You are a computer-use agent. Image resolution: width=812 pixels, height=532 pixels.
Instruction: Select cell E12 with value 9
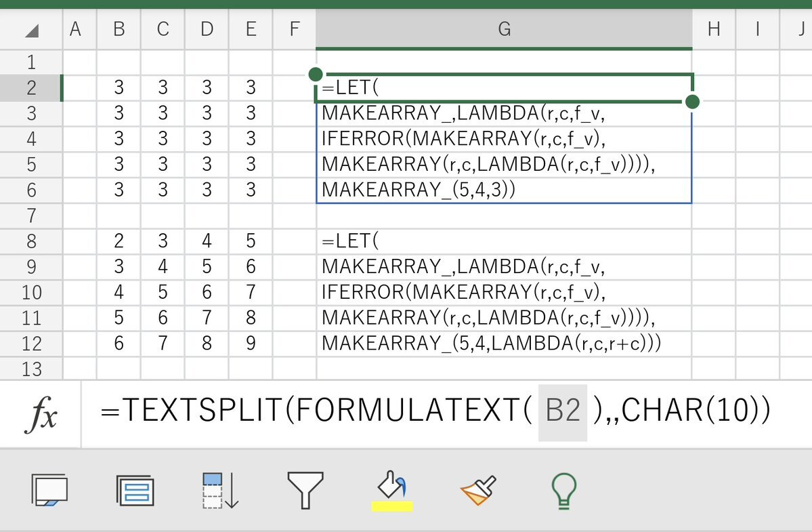pos(251,344)
